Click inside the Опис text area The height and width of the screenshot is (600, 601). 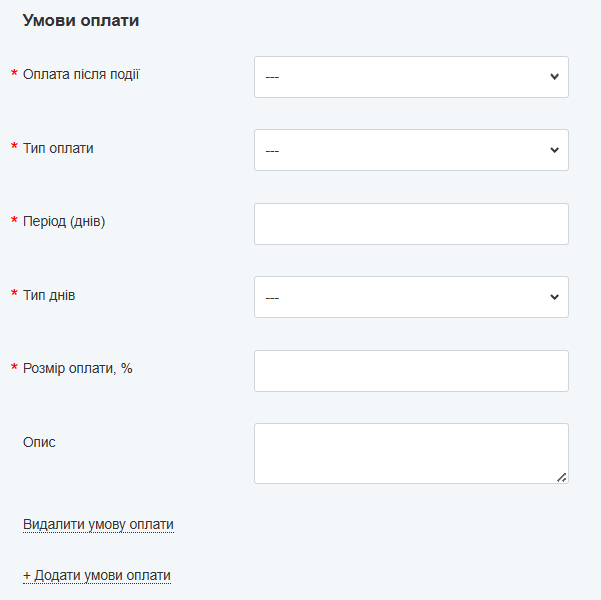point(411,453)
